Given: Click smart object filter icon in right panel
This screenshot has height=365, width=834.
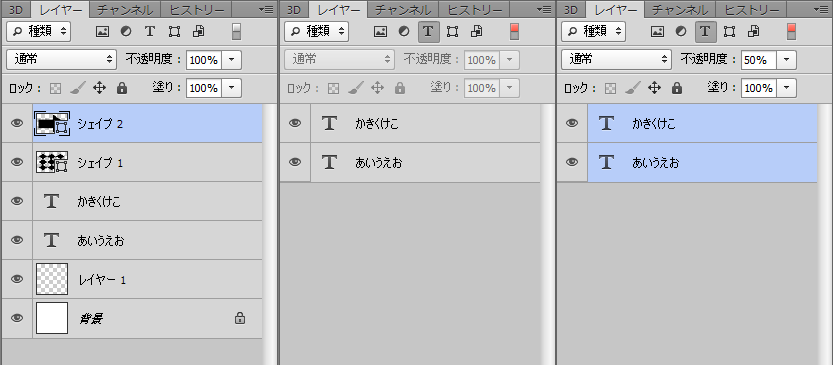Looking at the screenshot, I should tap(754, 32).
